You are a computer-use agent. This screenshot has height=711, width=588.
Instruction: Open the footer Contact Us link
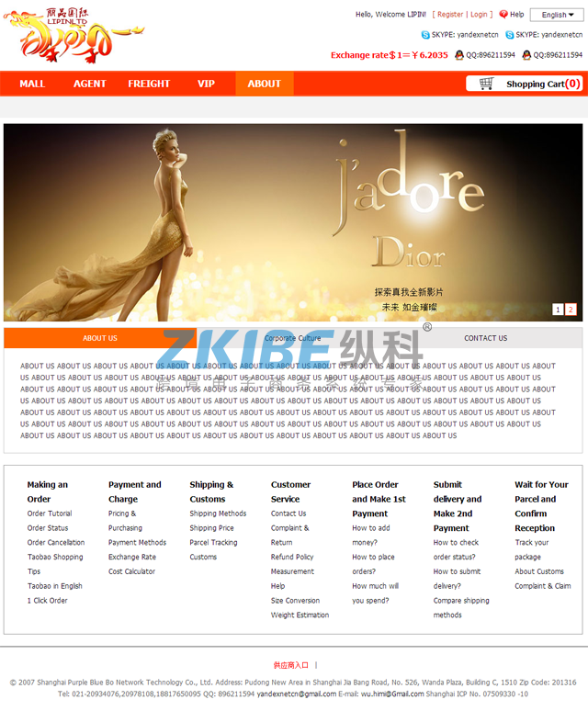point(288,513)
